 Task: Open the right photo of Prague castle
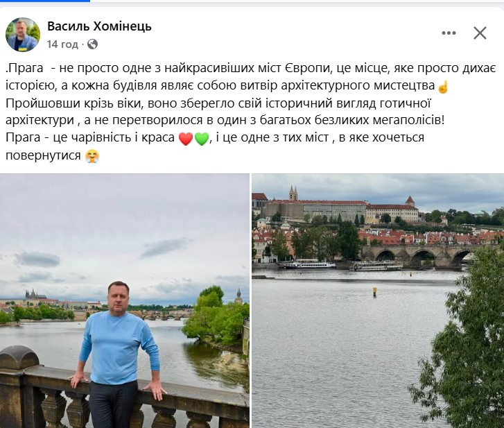click(x=378, y=300)
